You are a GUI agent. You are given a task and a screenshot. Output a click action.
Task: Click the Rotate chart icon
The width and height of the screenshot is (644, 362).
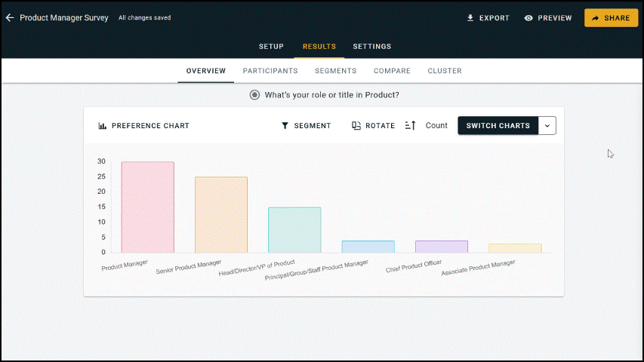coord(356,126)
